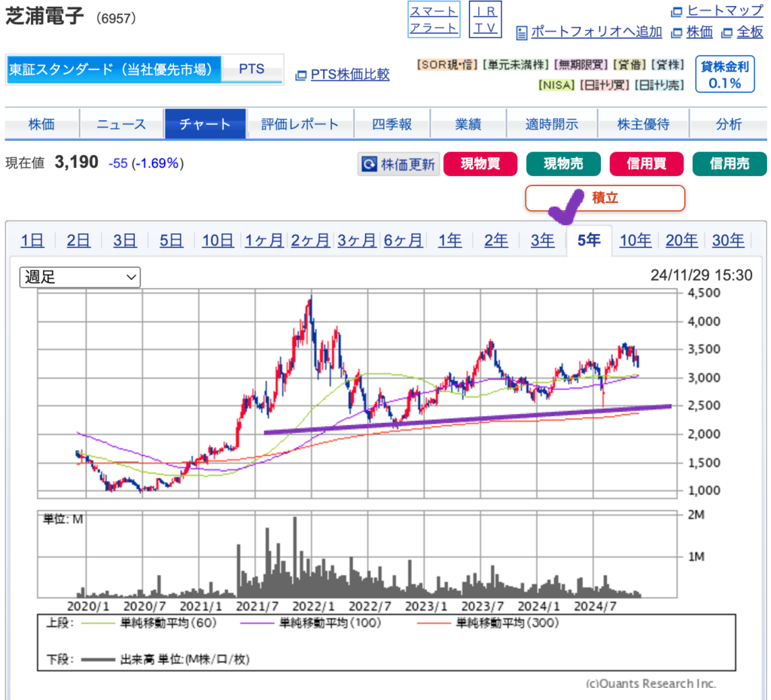Open the 週足 candle interval dropdown
Image resolution: width=771 pixels, height=700 pixels.
click(80, 277)
